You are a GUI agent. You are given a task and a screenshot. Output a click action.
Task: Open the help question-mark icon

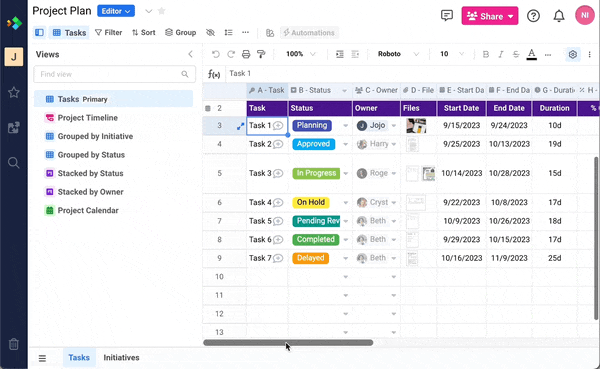click(533, 16)
